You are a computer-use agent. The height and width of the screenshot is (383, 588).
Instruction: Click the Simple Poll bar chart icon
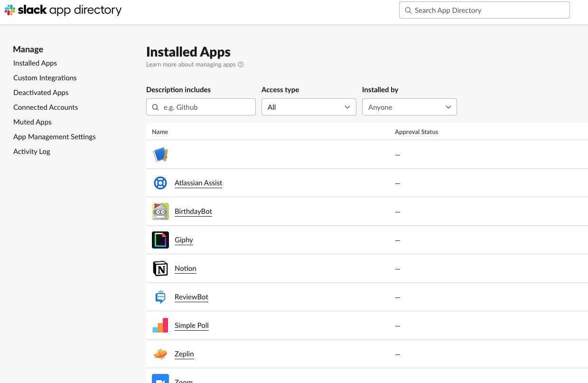160,326
